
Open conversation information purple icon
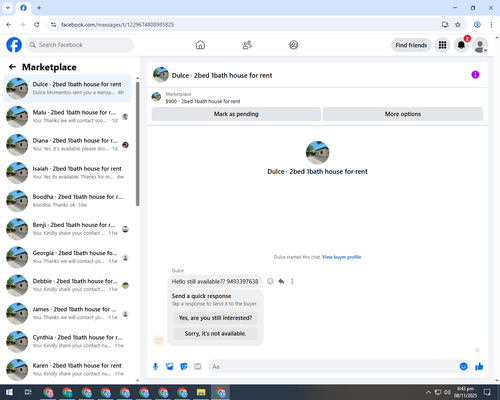[475, 75]
